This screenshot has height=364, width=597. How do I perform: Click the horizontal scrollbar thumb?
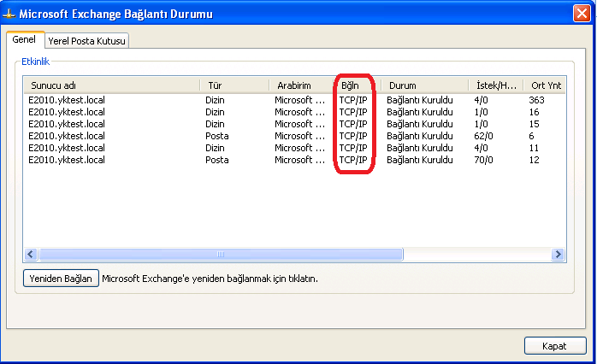[220, 255]
